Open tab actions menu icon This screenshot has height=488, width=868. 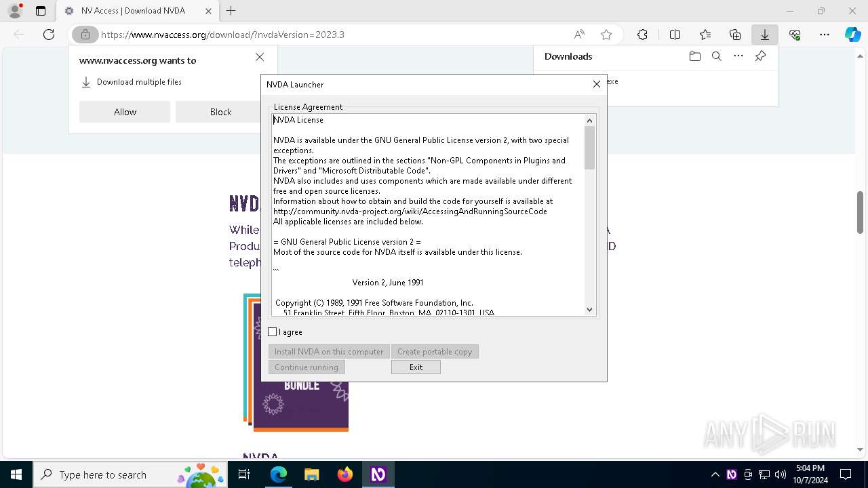(41, 11)
